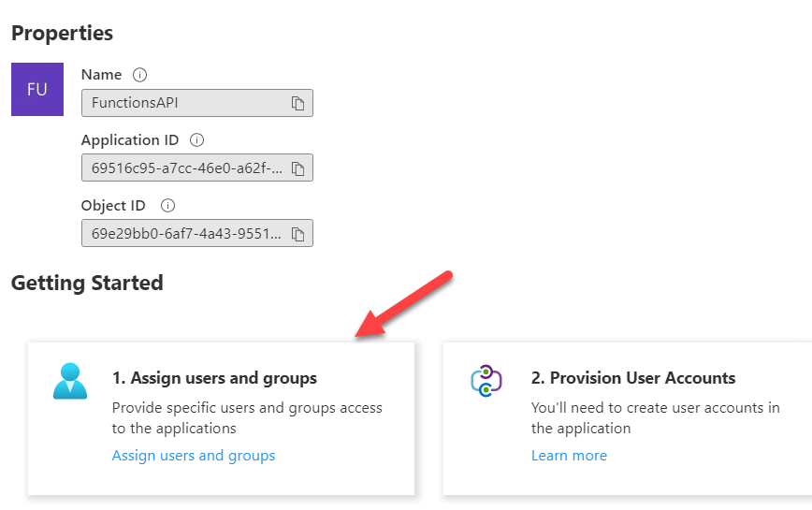Viewport: 812px width, 510px height.
Task: Click the Provision User Accounts description text
Action: click(655, 418)
